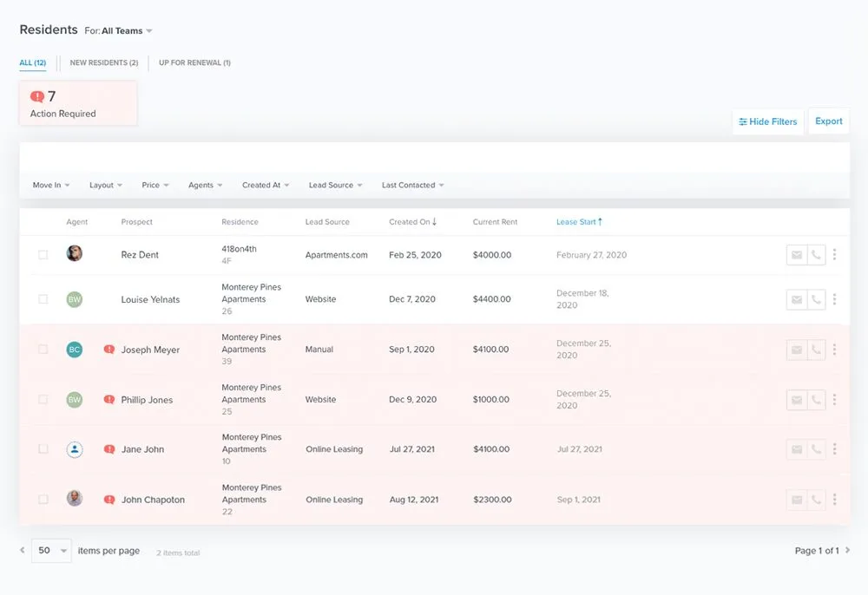
Task: Open the Move In filter dropdown
Action: click(49, 185)
